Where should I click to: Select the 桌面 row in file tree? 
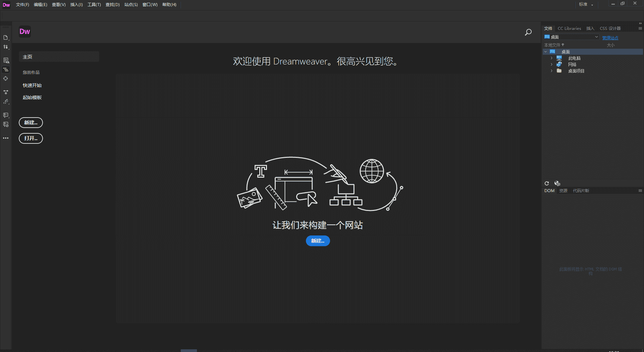point(593,52)
